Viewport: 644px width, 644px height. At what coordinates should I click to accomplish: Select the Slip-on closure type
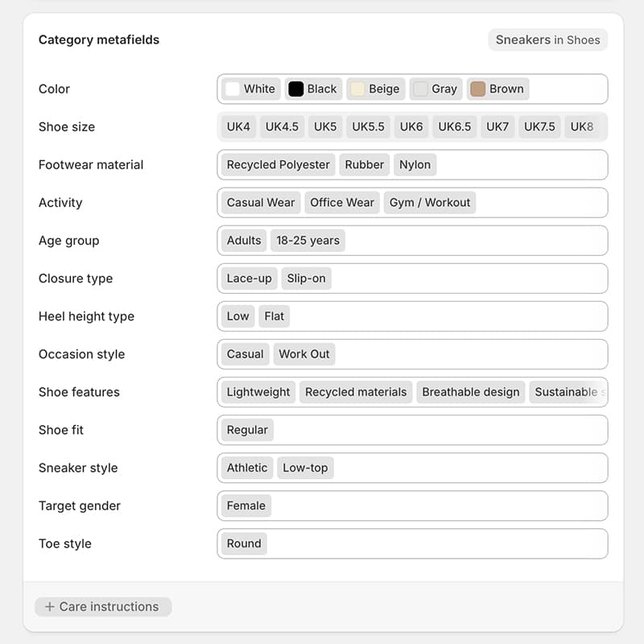coord(306,278)
